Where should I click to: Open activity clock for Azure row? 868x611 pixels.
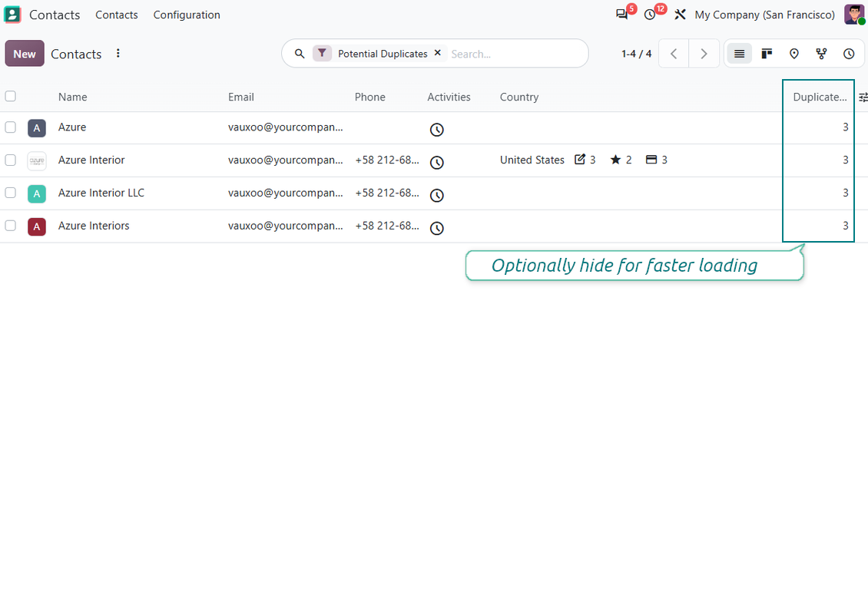click(437, 130)
